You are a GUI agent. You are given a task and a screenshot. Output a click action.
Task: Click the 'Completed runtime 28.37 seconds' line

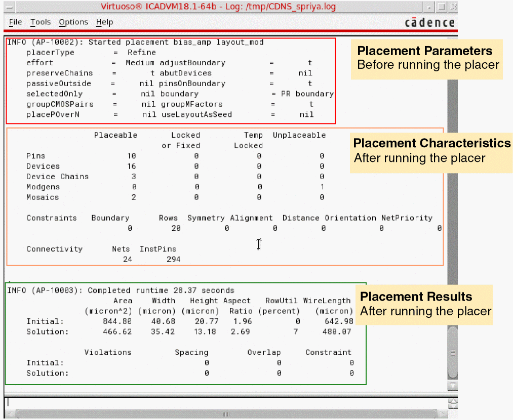click(161, 290)
